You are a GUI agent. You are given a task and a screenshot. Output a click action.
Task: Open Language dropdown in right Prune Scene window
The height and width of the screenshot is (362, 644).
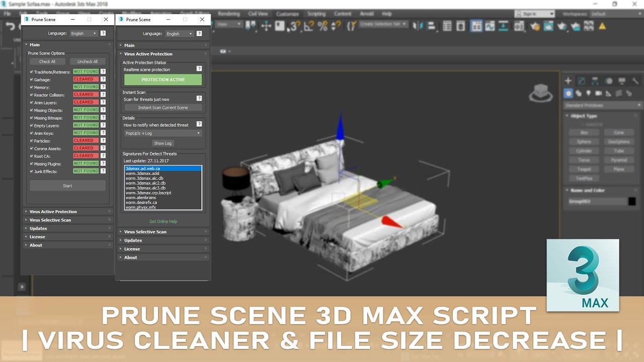click(x=179, y=34)
